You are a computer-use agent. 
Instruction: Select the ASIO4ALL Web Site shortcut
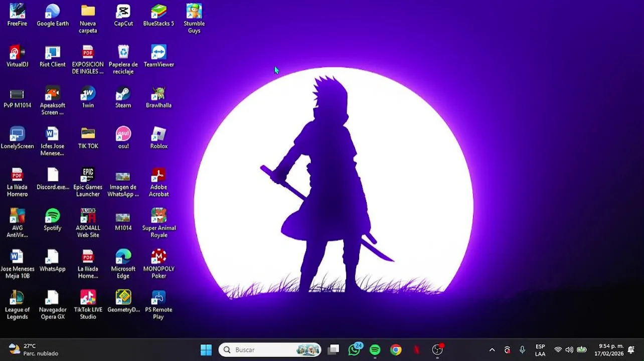pyautogui.click(x=88, y=223)
